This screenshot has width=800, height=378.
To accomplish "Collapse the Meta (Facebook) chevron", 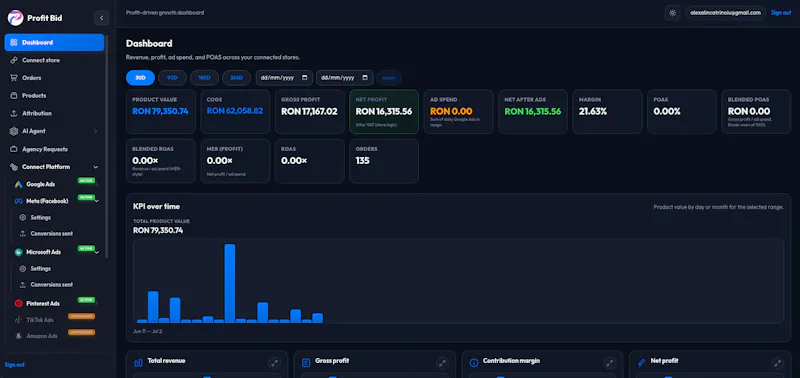I will point(96,201).
